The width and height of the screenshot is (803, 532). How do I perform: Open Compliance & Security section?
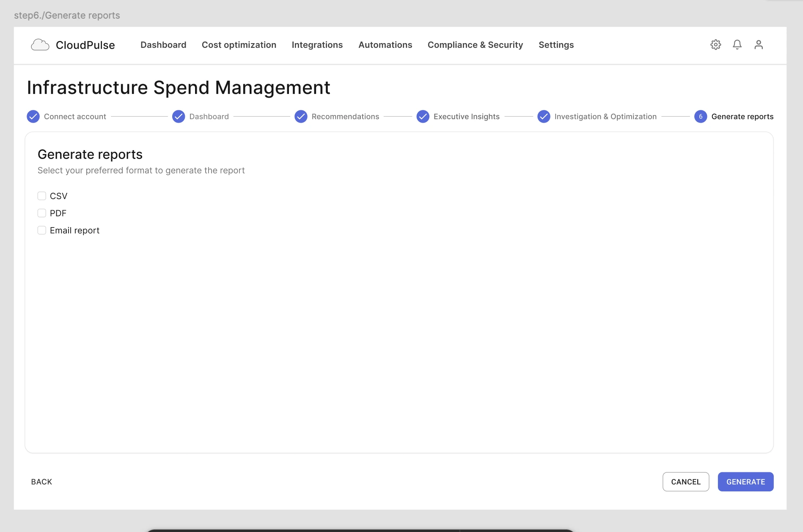475,45
